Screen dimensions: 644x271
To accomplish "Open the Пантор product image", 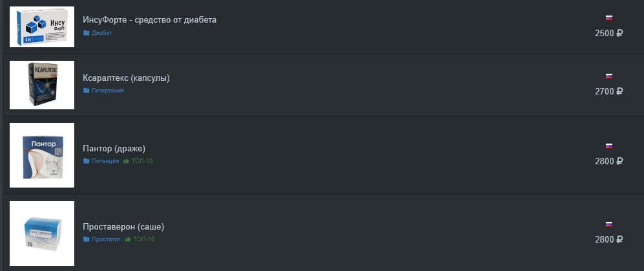I will click(x=42, y=155).
